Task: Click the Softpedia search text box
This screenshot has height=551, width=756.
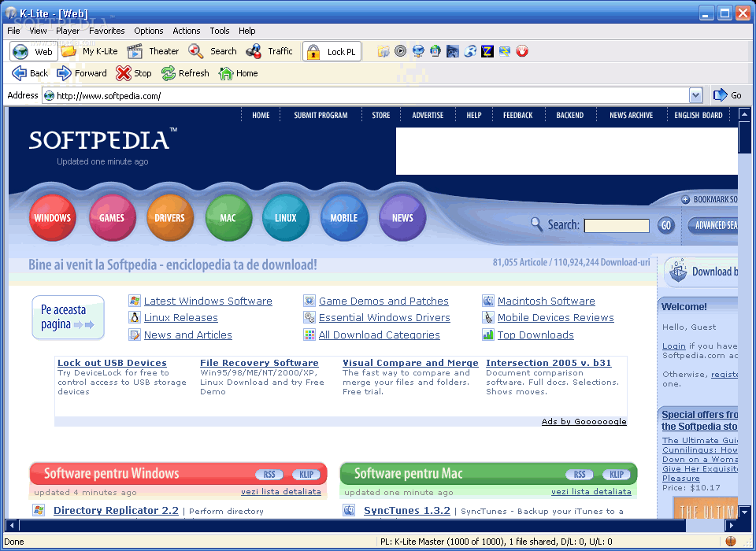Action: (617, 225)
